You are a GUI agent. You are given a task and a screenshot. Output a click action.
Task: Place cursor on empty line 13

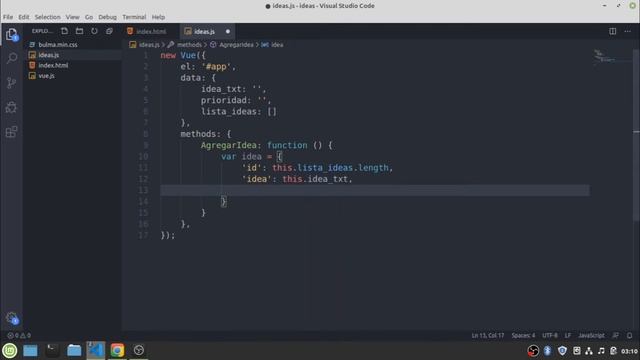(x=375, y=190)
